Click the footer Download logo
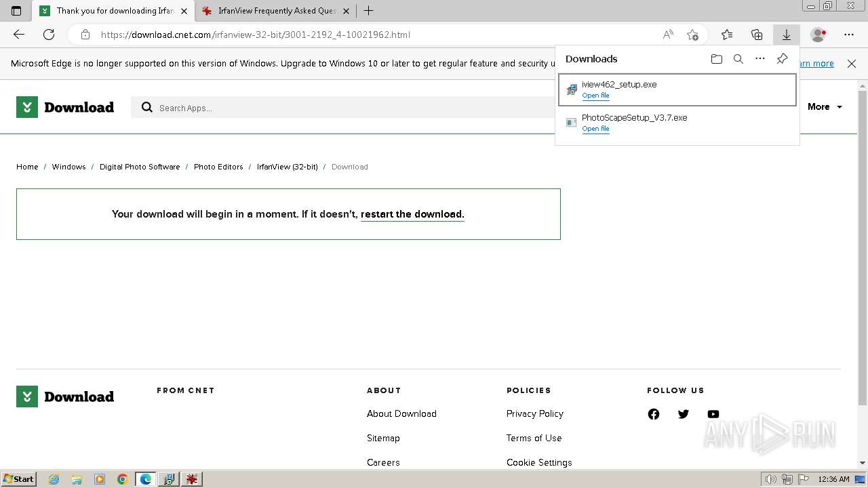This screenshot has width=868, height=488. tap(65, 396)
